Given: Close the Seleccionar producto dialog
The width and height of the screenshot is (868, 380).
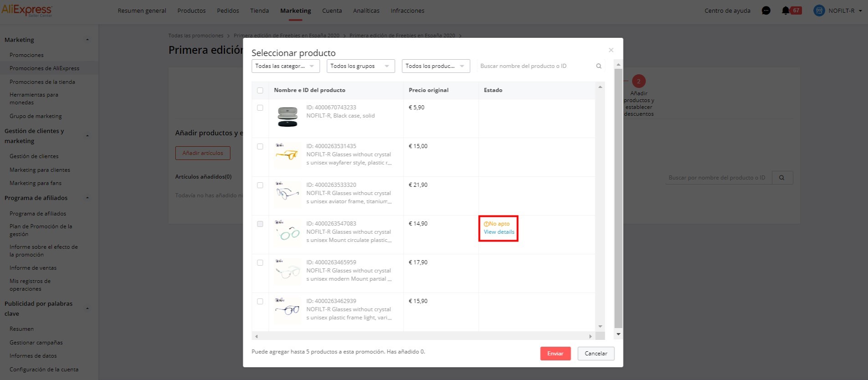Looking at the screenshot, I should coord(611,50).
